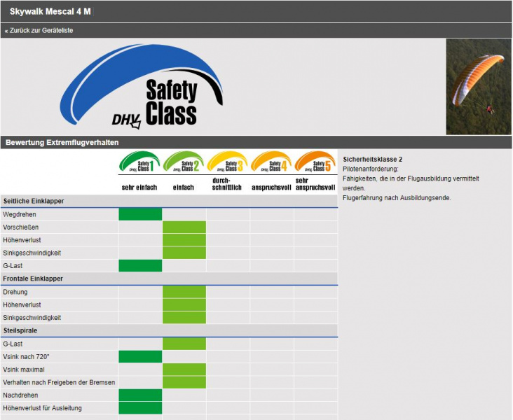Click the Drehung row label
This screenshot has height=420, width=513.
tap(15, 292)
